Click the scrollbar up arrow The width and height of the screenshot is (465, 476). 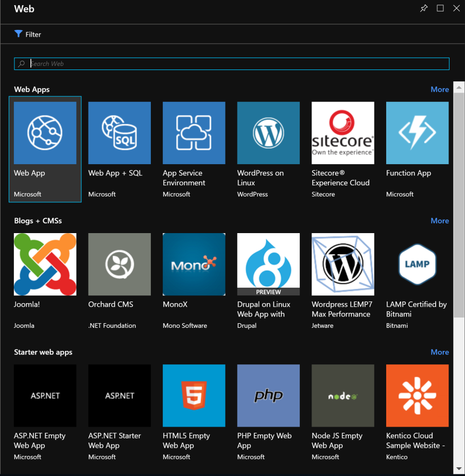(459, 87)
